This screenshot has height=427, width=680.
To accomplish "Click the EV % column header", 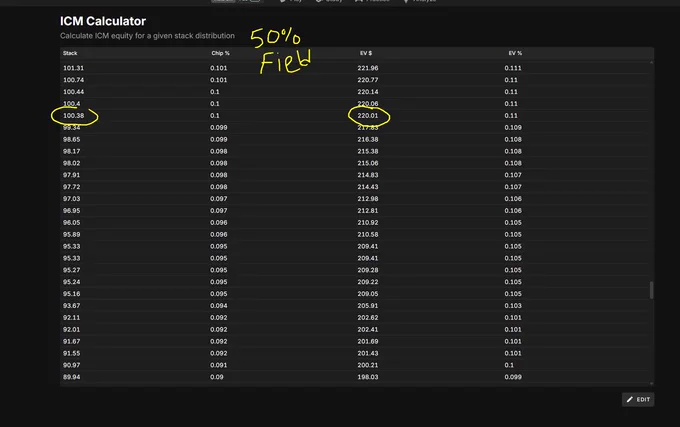I will tap(515, 53).
